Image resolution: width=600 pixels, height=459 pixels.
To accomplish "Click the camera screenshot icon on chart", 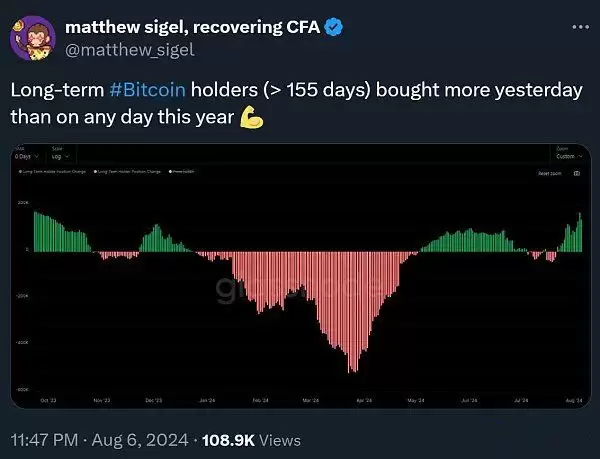I will [x=576, y=173].
